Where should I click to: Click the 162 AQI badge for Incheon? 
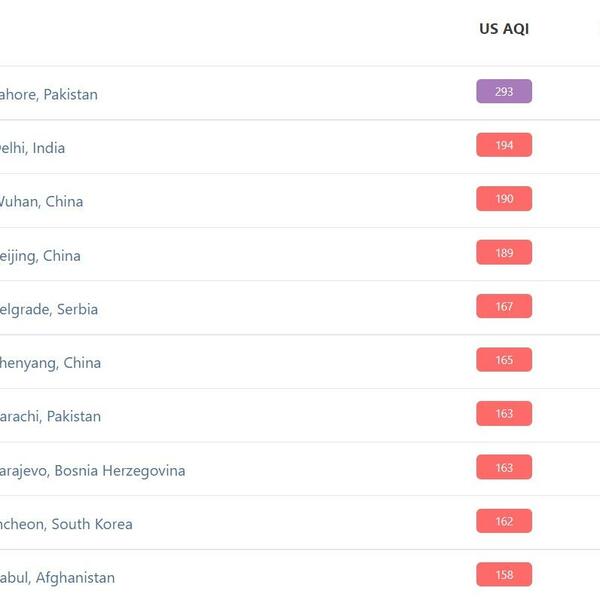point(504,521)
